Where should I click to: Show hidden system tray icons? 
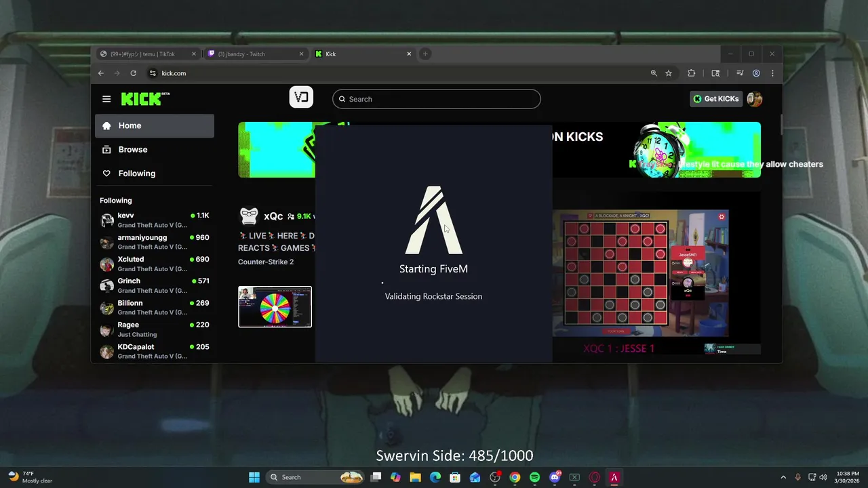[783, 477]
